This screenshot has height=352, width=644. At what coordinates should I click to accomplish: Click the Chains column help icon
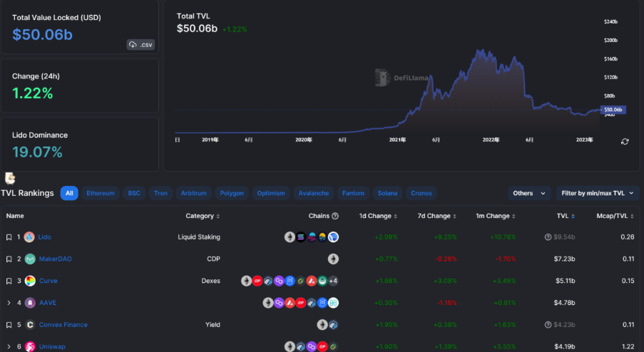coord(335,216)
